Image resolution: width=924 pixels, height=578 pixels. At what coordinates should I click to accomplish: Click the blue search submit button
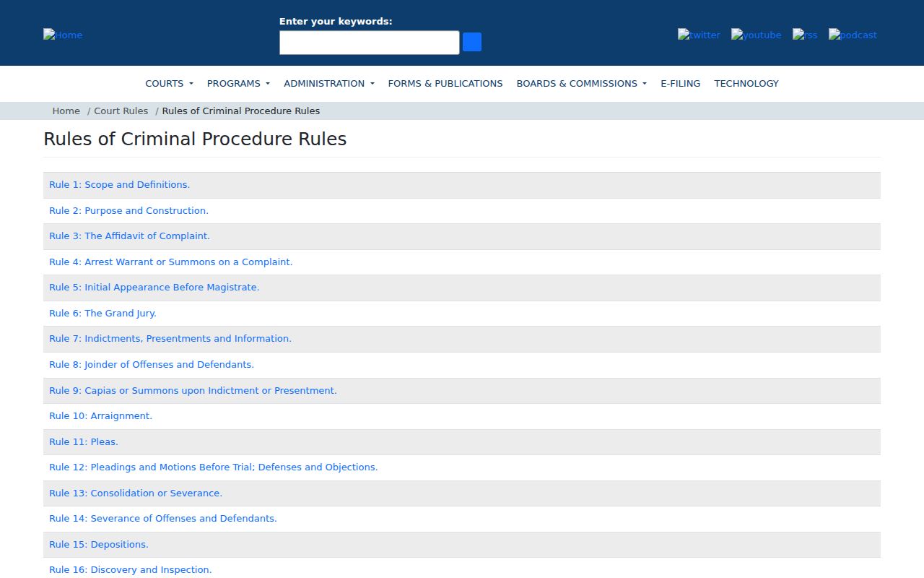point(472,42)
